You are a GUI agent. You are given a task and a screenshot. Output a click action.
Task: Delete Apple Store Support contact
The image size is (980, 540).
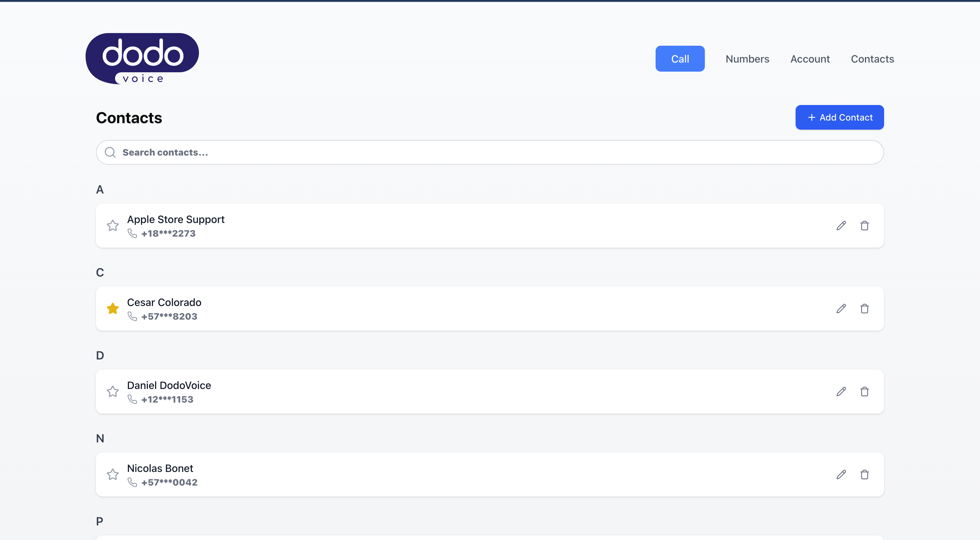point(864,226)
